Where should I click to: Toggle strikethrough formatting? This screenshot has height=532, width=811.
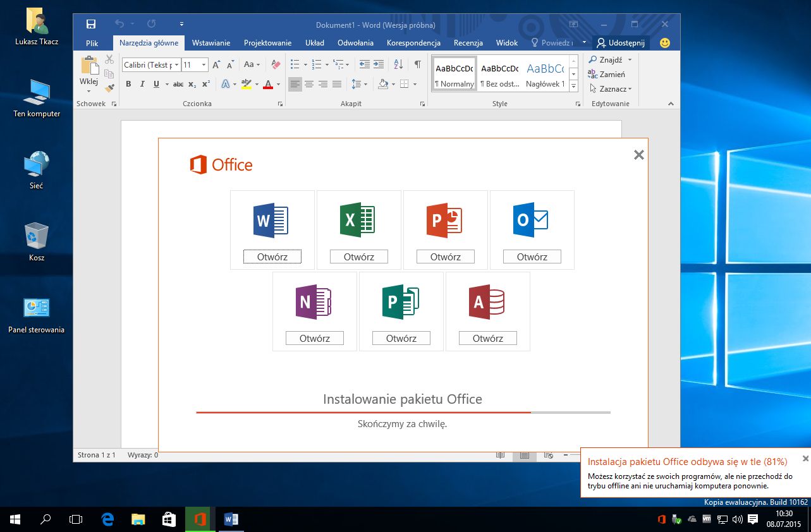pyautogui.click(x=178, y=84)
